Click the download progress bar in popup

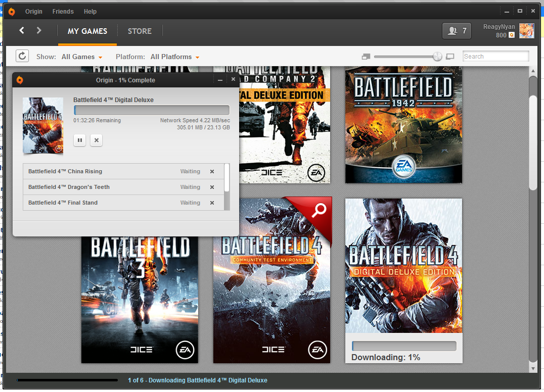152,110
